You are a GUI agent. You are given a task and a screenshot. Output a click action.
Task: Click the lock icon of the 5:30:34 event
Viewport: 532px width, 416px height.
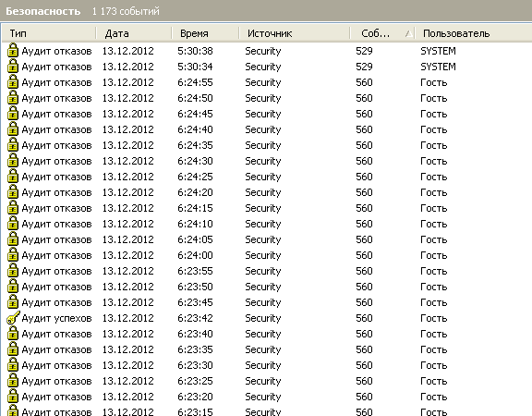coord(13,67)
